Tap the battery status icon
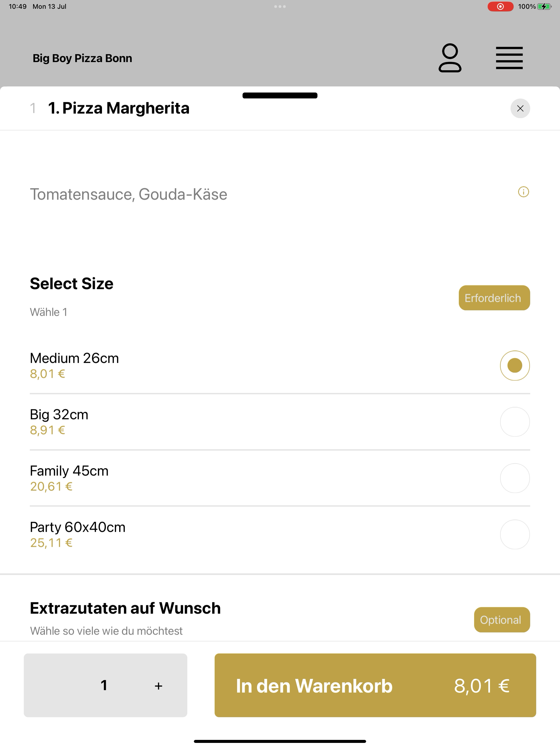The image size is (560, 747). [544, 6]
